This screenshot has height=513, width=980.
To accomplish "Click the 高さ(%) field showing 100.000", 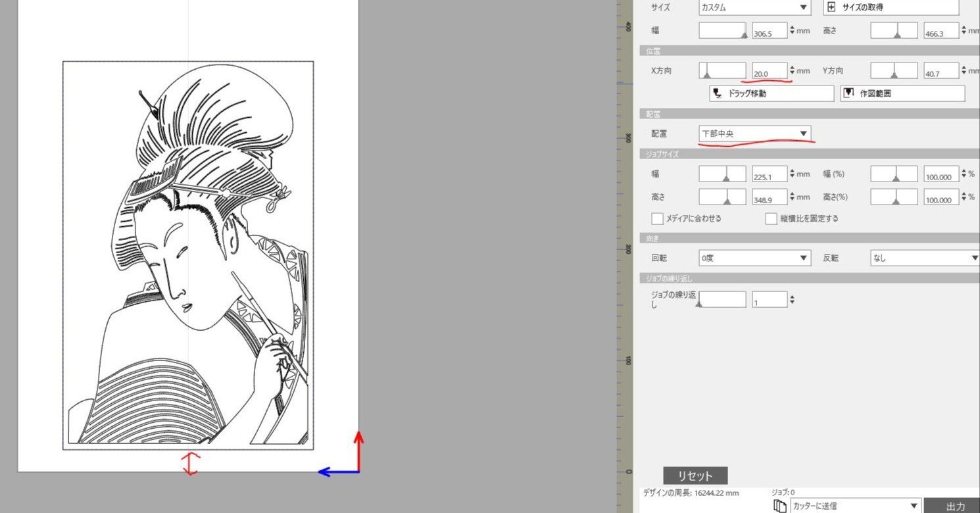I will 941,197.
